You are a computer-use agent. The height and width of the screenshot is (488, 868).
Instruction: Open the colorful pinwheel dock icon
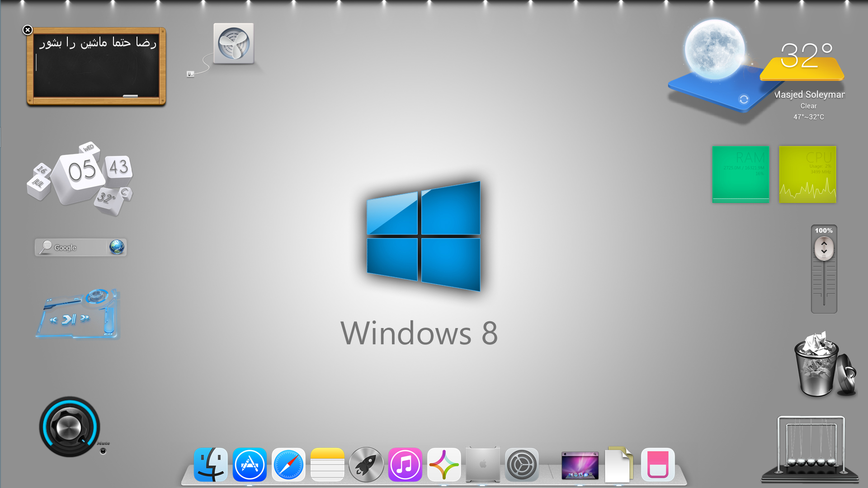[x=444, y=465]
